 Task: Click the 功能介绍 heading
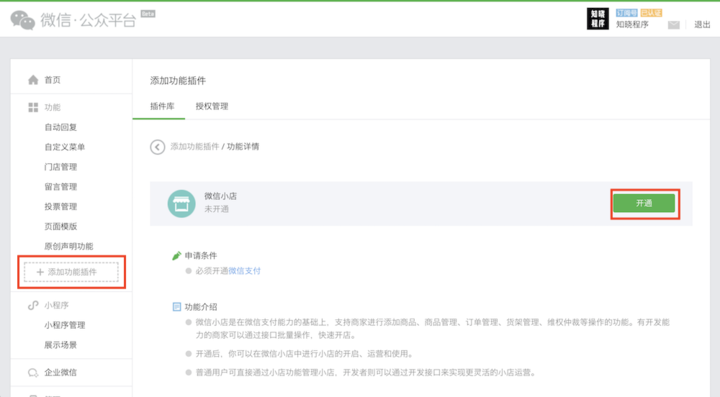[x=201, y=307]
